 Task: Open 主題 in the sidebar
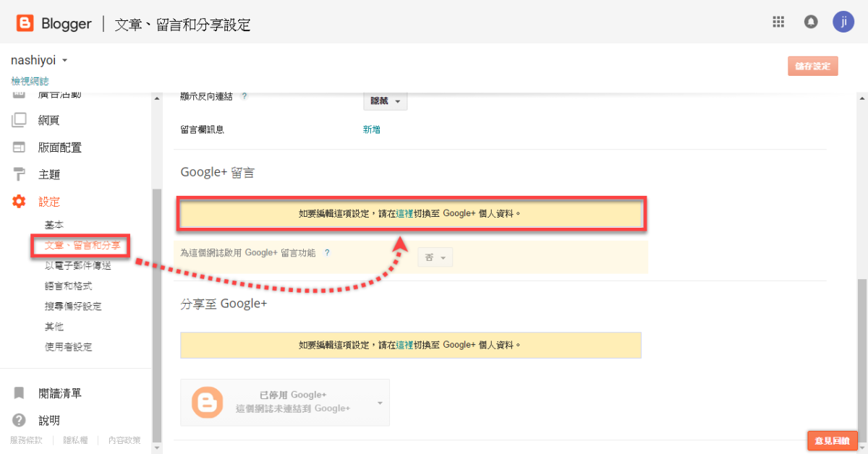coord(49,174)
